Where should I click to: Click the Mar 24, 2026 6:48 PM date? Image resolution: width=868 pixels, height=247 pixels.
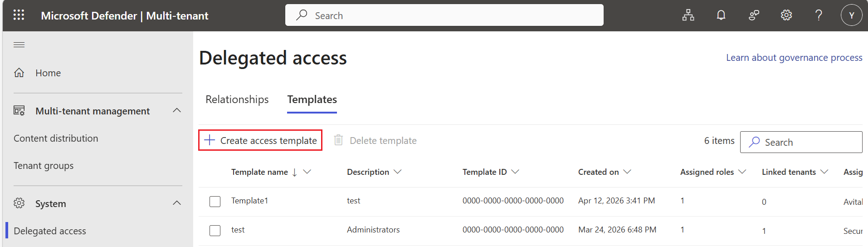tap(617, 230)
